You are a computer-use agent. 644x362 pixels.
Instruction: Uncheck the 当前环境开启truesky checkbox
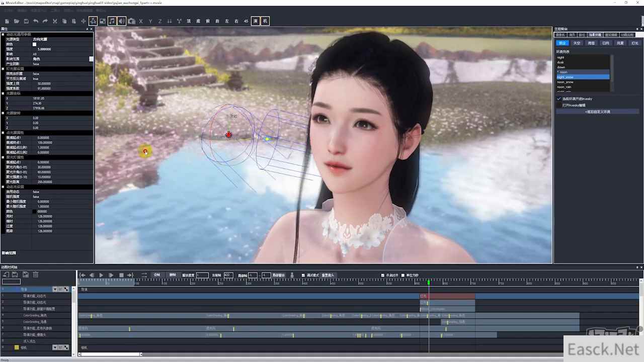[559, 99]
